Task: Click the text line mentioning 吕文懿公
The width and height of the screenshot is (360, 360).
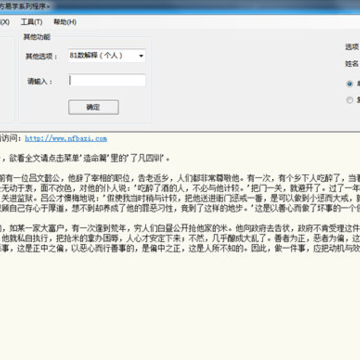Action: [180, 177]
